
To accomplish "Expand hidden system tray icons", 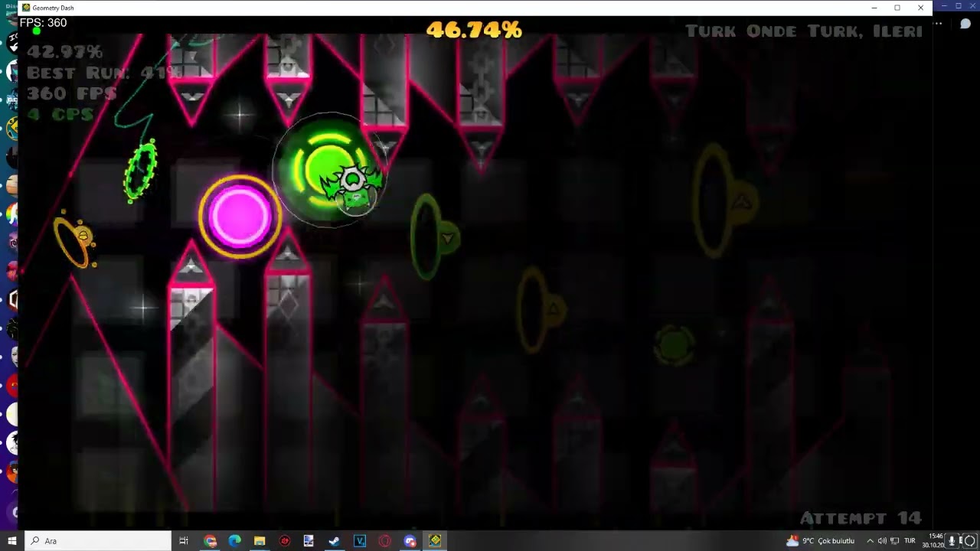I will coord(870,541).
